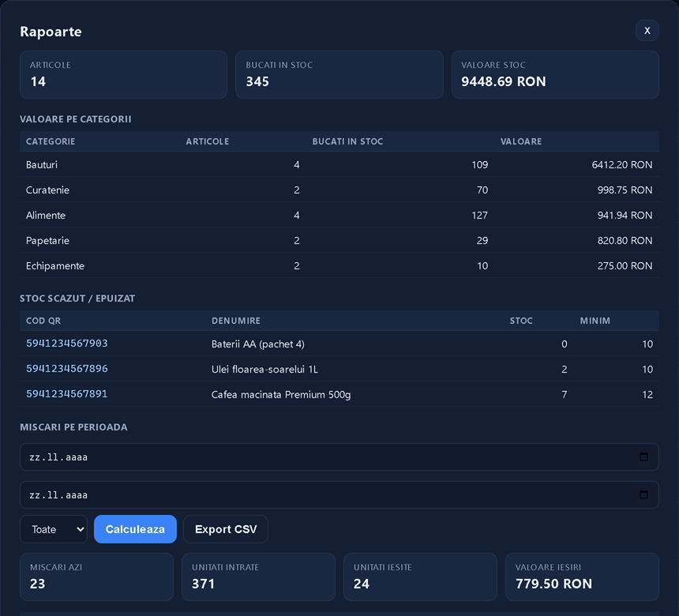Open QR code 5941234567903 link
Screen dimensions: 679x616
[x=66, y=344]
